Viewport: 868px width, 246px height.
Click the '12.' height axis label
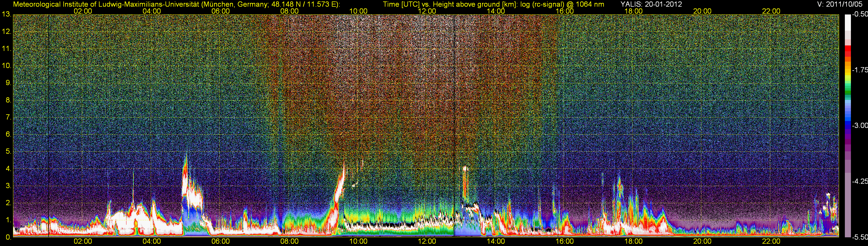pos(7,32)
